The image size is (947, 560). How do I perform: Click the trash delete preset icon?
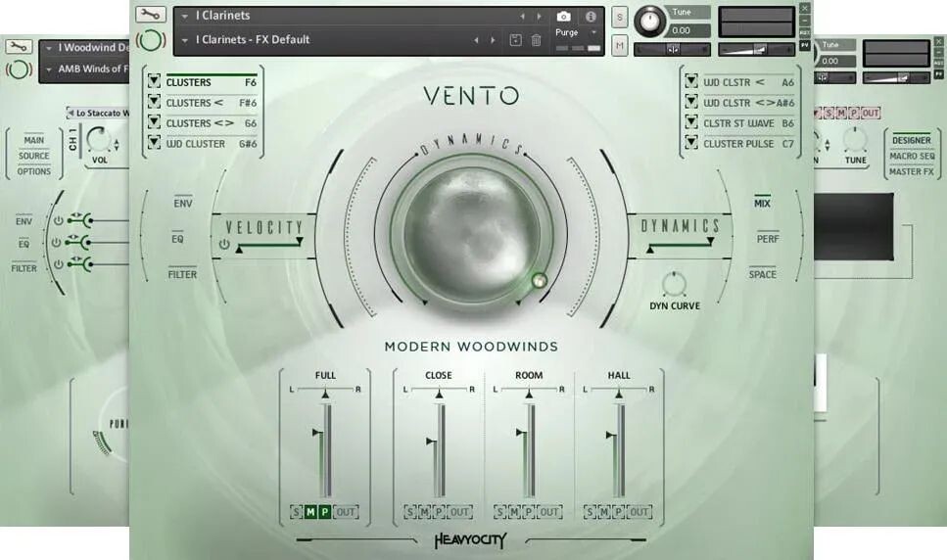pyautogui.click(x=536, y=40)
